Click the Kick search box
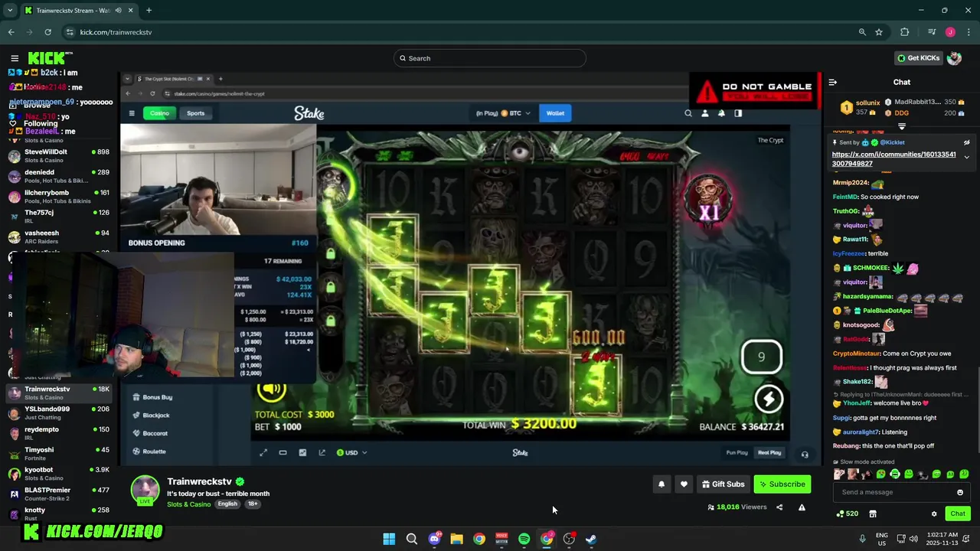The height and width of the screenshot is (551, 980). 489,58
